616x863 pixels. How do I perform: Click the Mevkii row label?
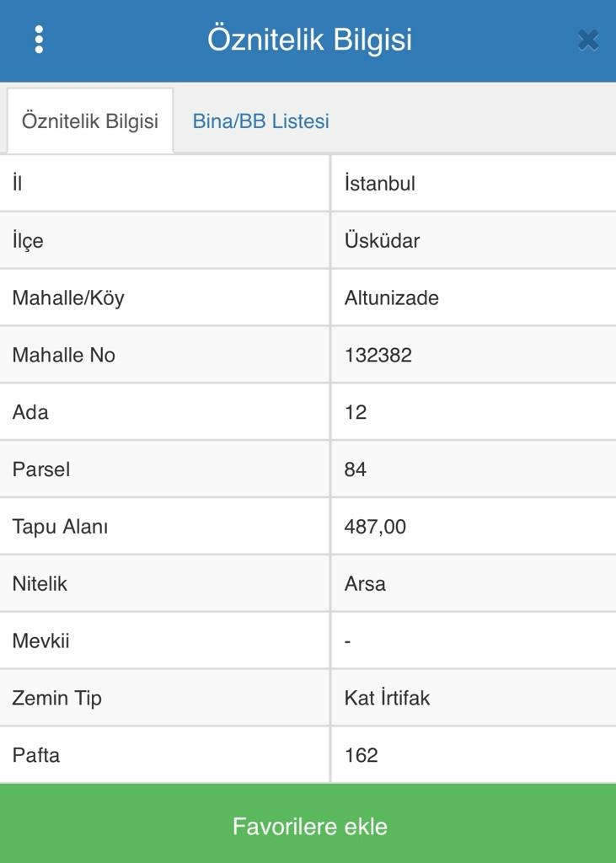coord(40,641)
